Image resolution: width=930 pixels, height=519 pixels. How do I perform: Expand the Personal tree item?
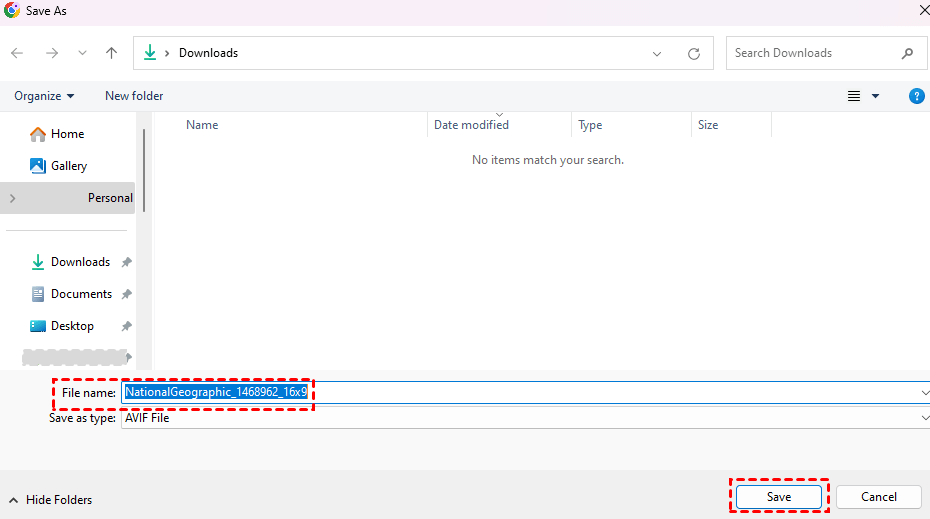(12, 198)
